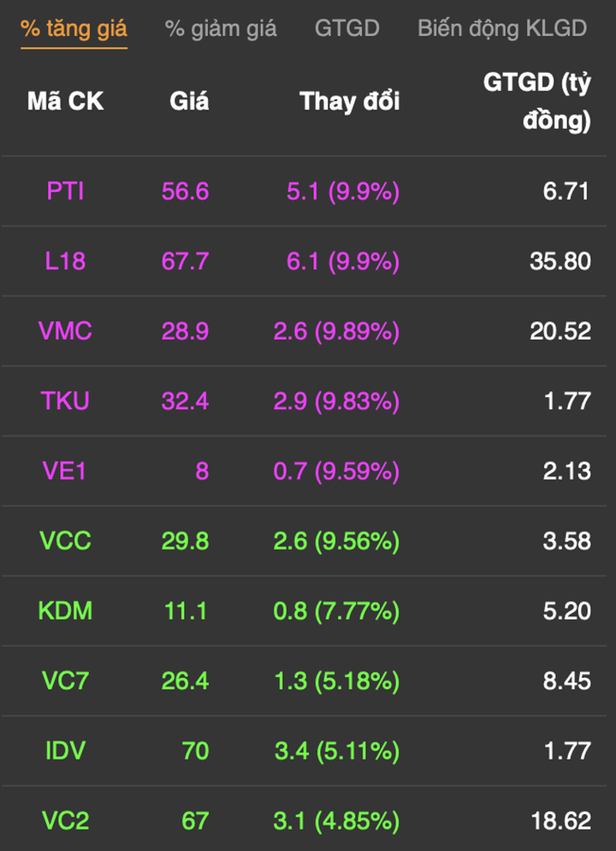The image size is (616, 851).
Task: Click the L18 price 67.7
Action: tap(185, 260)
